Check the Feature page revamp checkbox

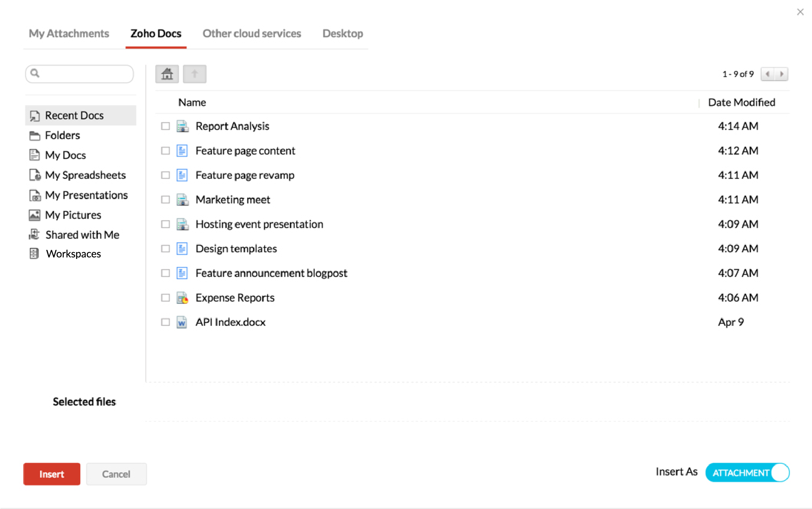pyautogui.click(x=166, y=175)
